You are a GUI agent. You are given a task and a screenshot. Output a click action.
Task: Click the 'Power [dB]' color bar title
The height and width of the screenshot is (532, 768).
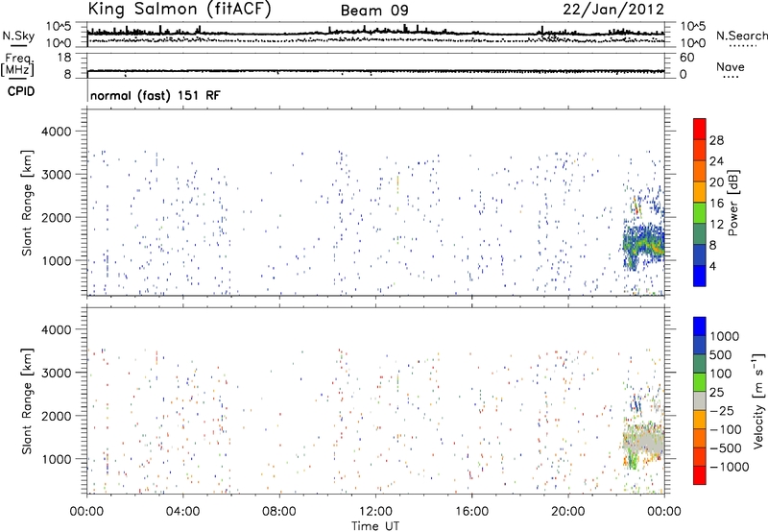tap(732, 203)
